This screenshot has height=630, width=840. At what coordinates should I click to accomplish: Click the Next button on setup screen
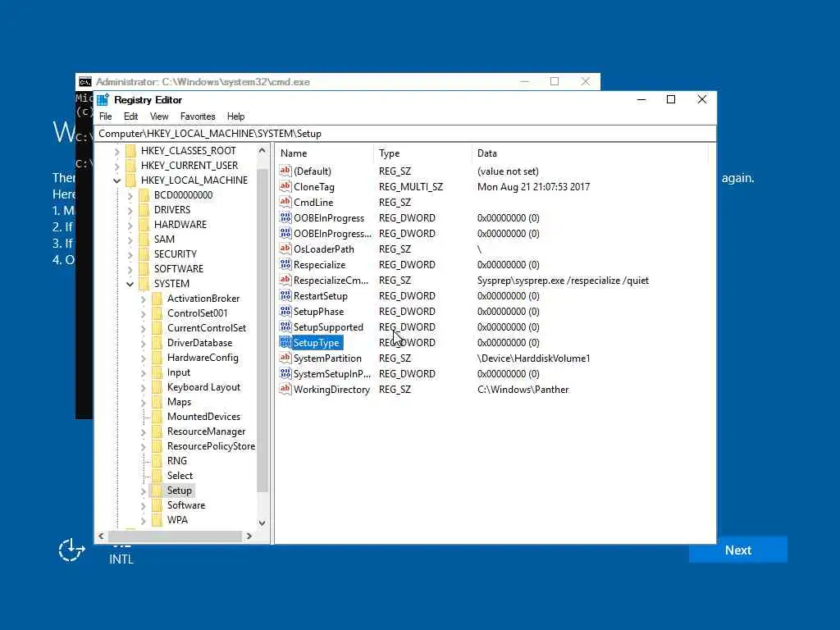point(737,550)
